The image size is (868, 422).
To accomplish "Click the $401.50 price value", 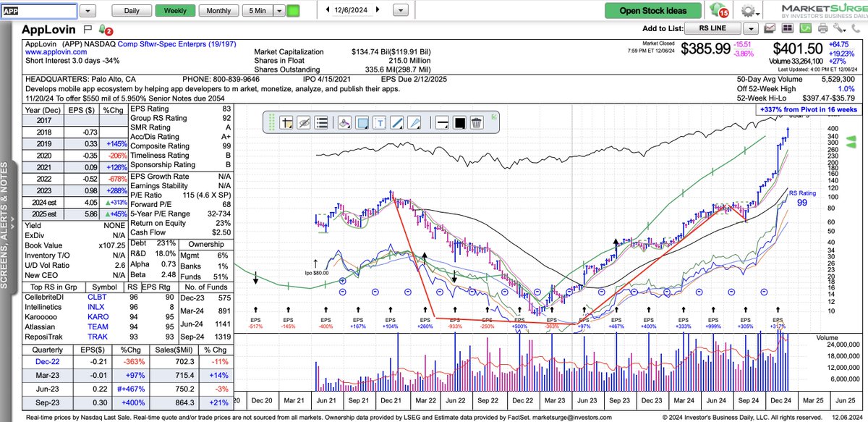I will click(797, 48).
